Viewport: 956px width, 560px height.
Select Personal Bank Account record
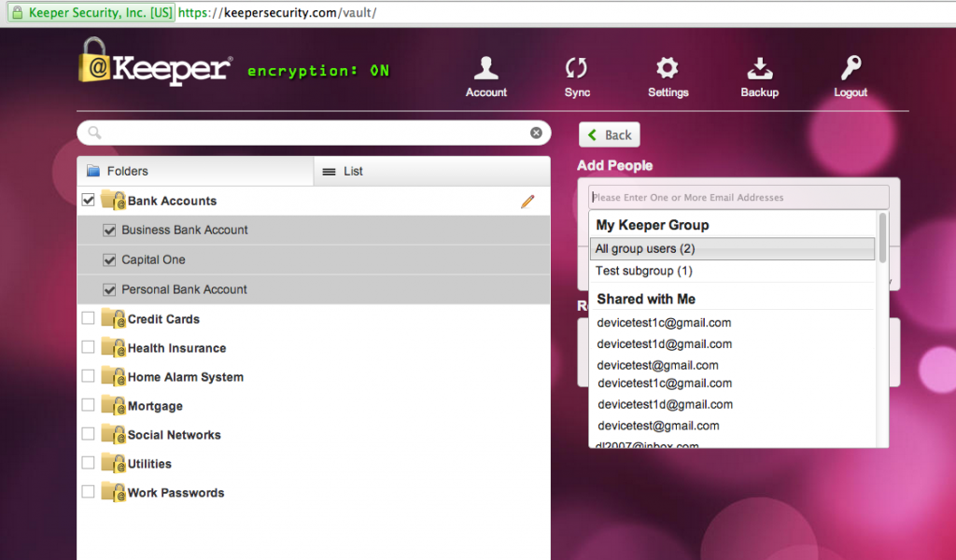point(184,289)
